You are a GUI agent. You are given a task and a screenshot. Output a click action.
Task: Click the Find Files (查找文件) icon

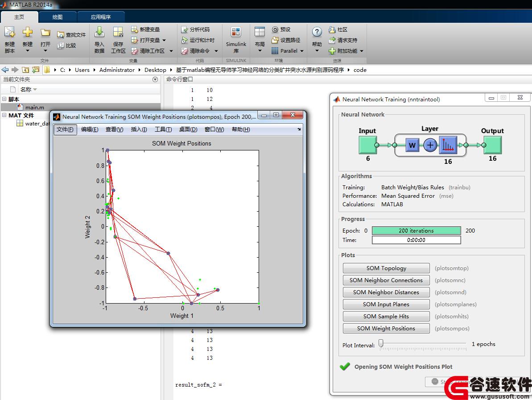pos(60,35)
